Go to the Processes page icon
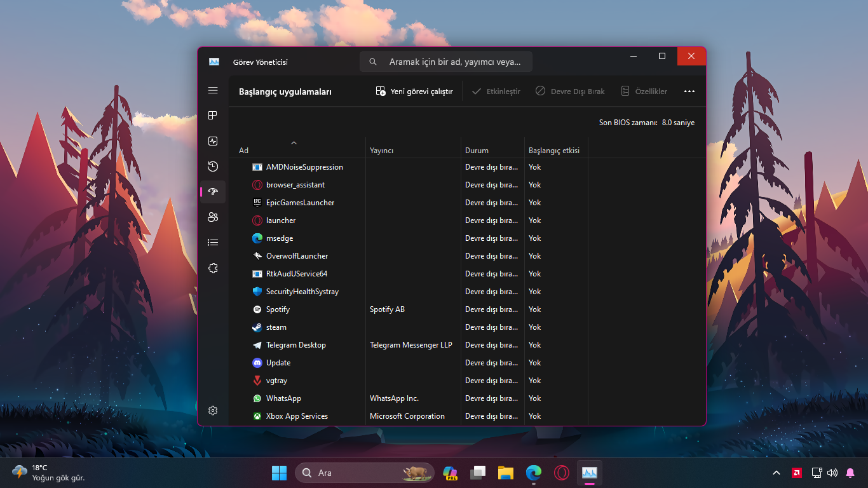Viewport: 868px width, 488px height. (213, 116)
